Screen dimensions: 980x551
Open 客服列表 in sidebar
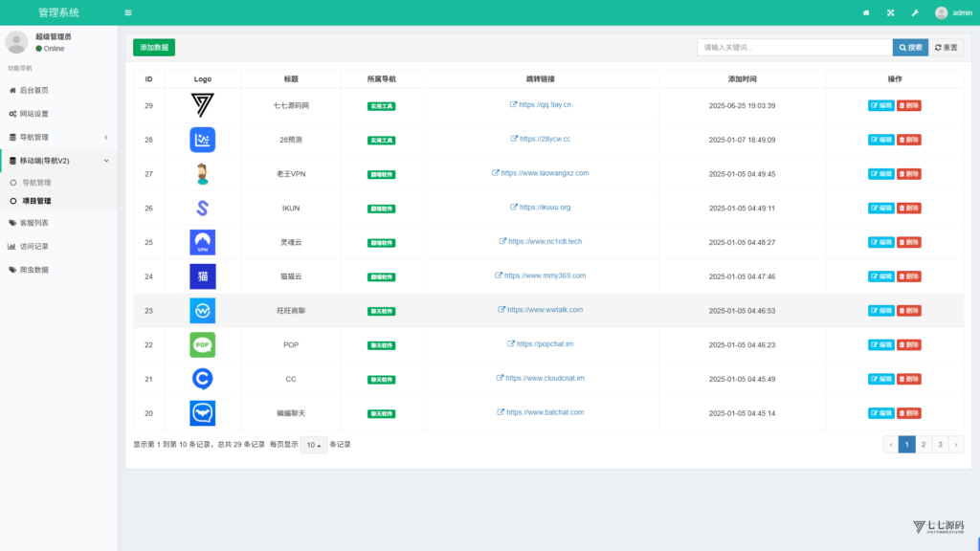tap(58, 222)
